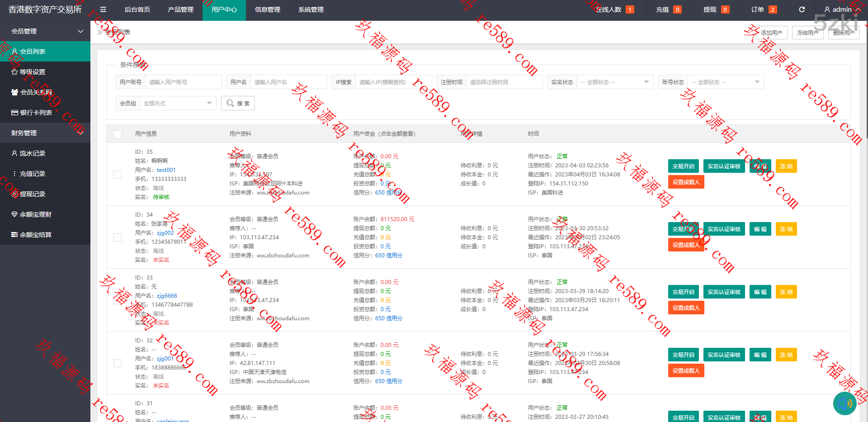This screenshot has height=422, width=868.
Task: Open username link zjg002
Action: click(165, 233)
